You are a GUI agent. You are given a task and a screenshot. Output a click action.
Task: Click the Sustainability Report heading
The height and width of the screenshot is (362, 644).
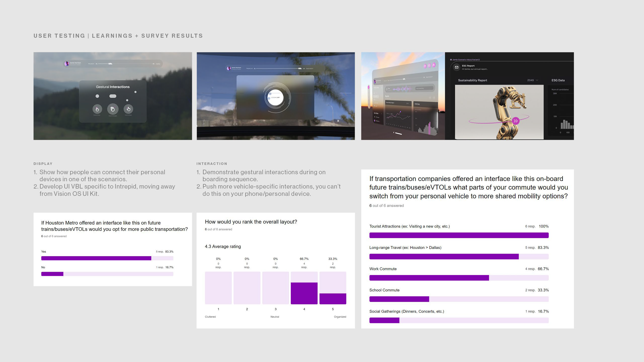[x=472, y=80]
